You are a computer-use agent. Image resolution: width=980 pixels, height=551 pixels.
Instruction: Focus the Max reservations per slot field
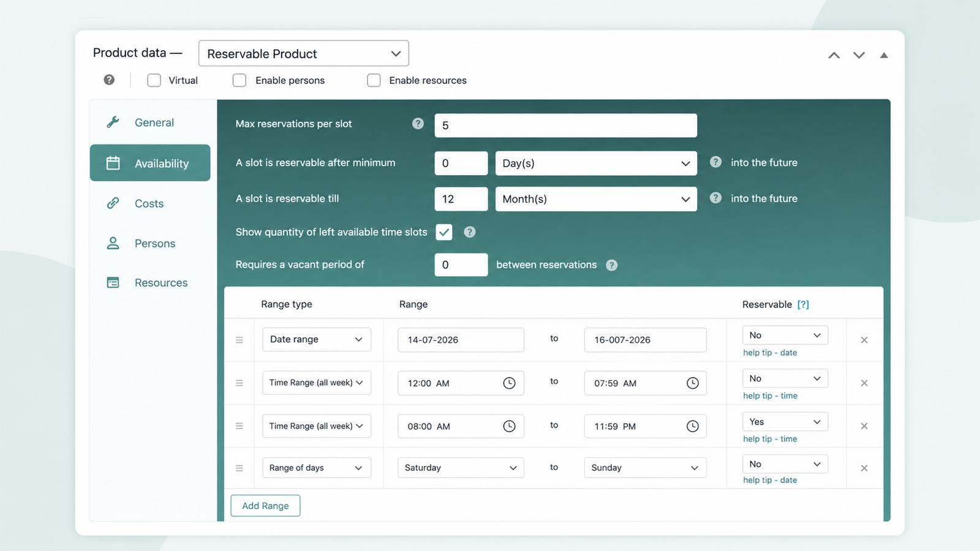[566, 126]
